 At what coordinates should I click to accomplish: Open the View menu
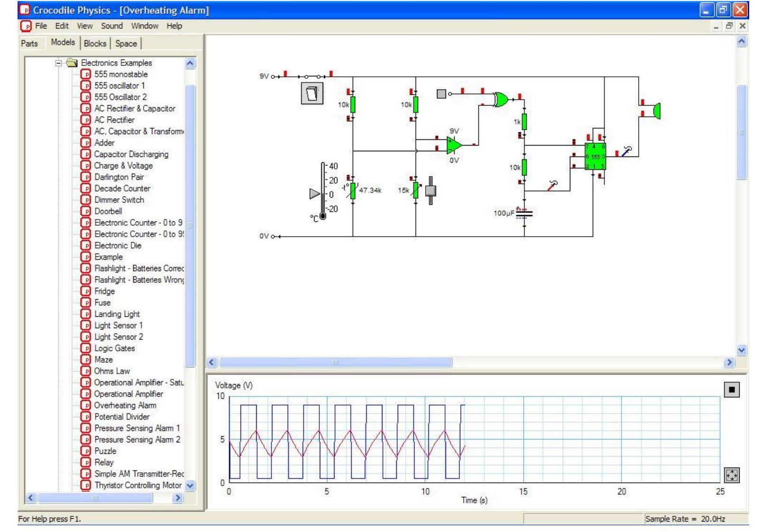point(85,26)
